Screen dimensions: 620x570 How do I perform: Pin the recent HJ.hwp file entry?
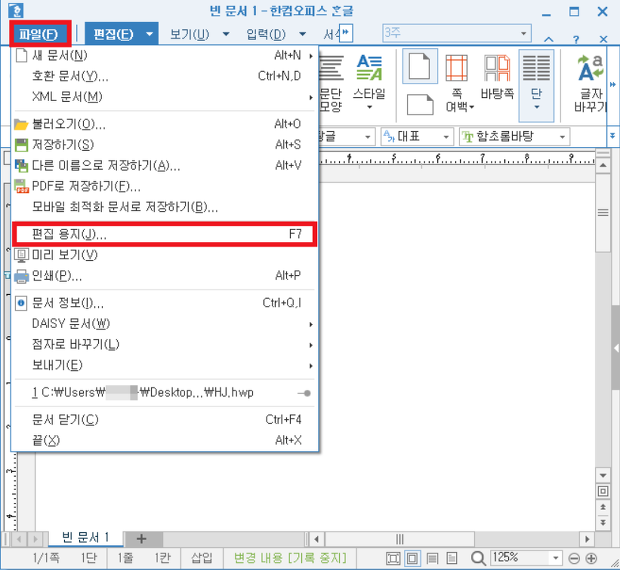[x=304, y=393]
